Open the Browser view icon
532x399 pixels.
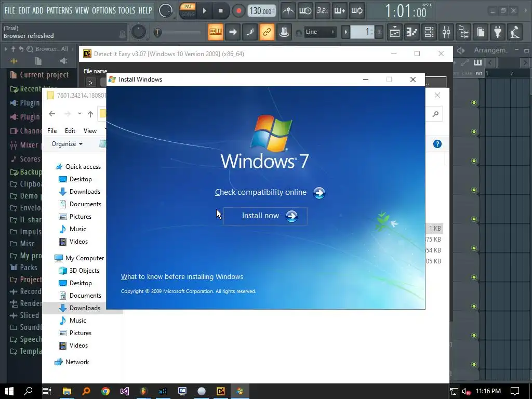tap(463, 32)
